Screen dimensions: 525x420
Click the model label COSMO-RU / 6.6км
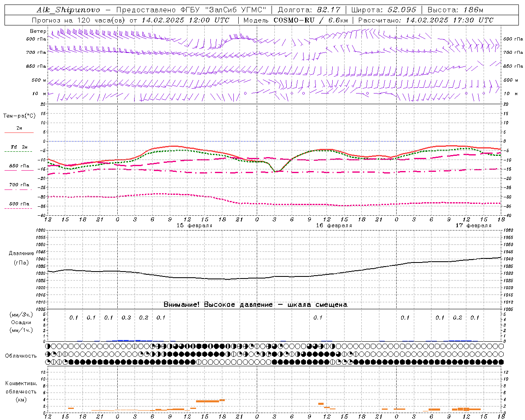(x=311, y=20)
